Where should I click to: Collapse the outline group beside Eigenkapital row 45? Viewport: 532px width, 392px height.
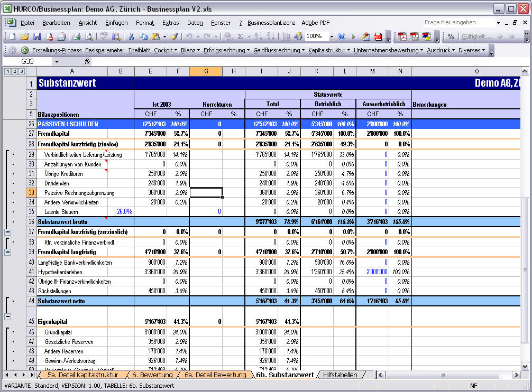8,316
